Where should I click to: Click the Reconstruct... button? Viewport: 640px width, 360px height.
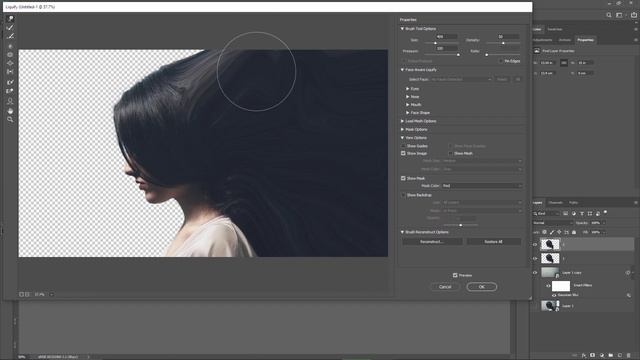click(x=432, y=242)
